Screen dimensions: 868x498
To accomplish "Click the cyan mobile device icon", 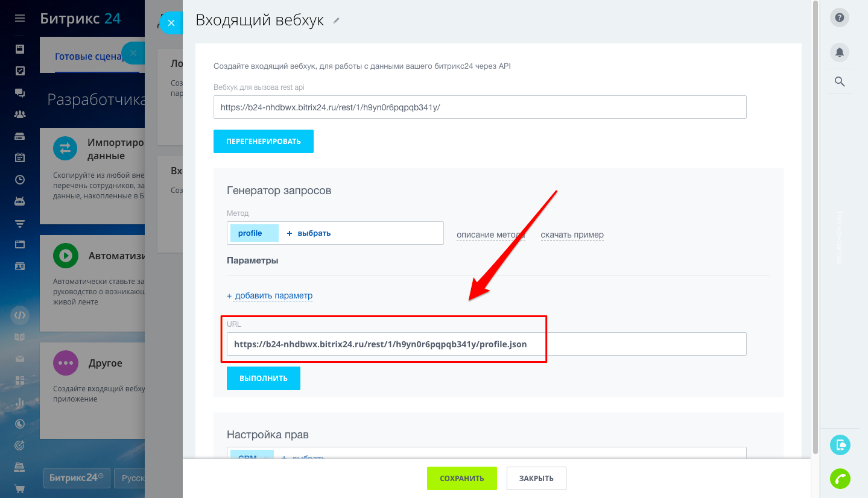I will pyautogui.click(x=840, y=445).
